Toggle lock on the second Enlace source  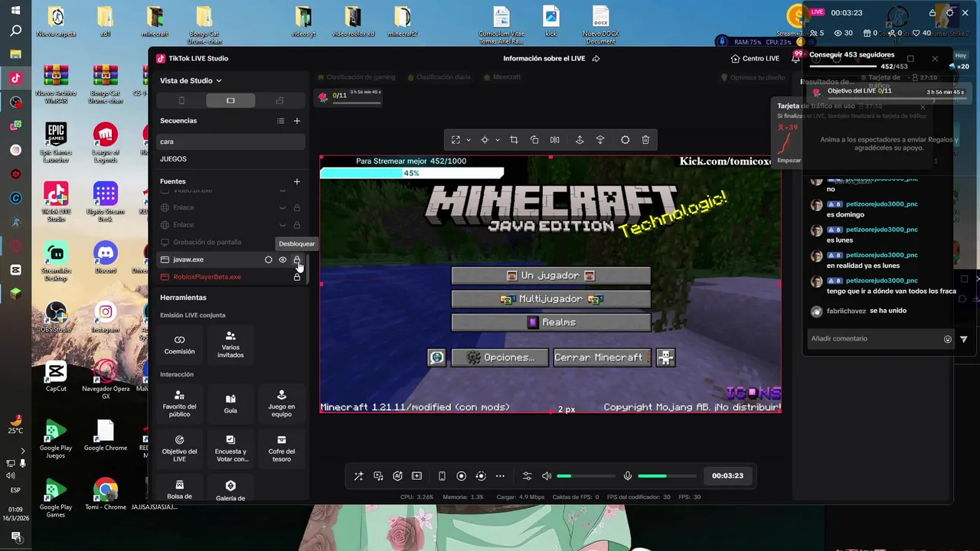tap(297, 225)
